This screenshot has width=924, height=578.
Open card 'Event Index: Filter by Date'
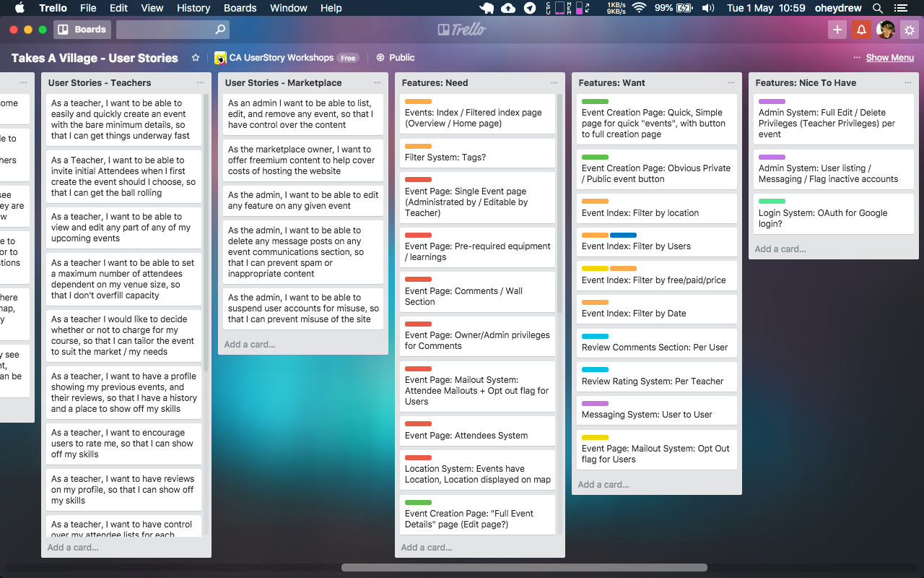[657, 308]
